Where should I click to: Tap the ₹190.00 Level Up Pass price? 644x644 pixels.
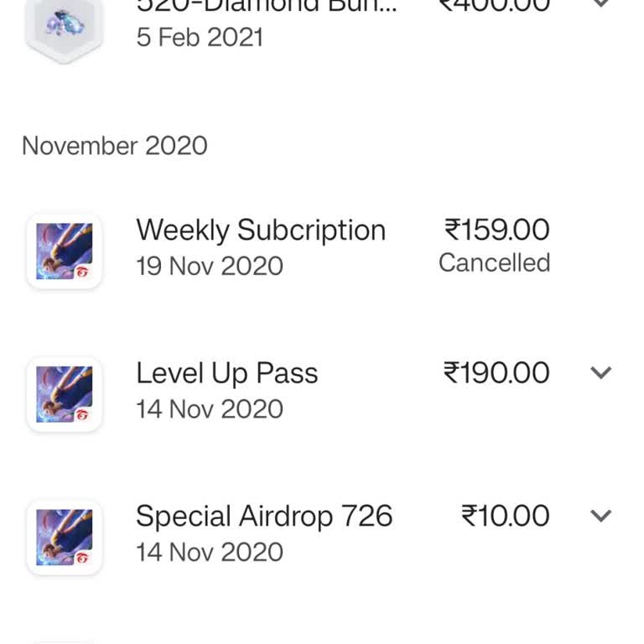click(x=496, y=372)
